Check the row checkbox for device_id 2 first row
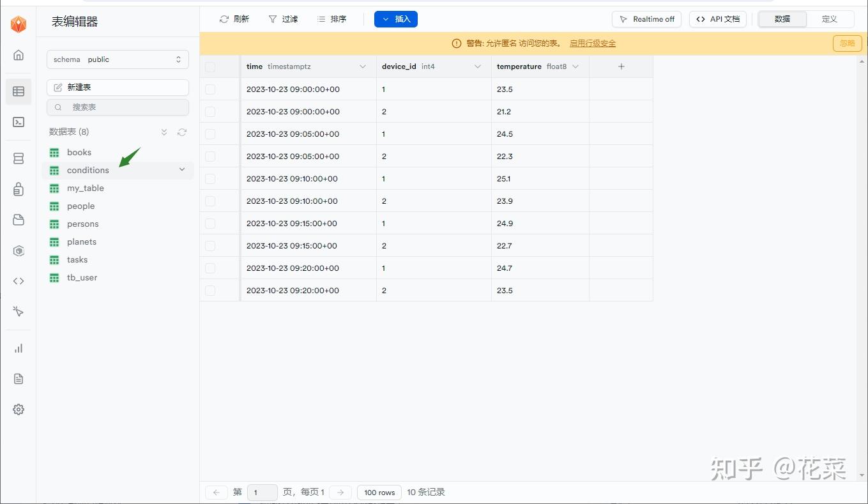This screenshot has height=504, width=868. coord(209,111)
